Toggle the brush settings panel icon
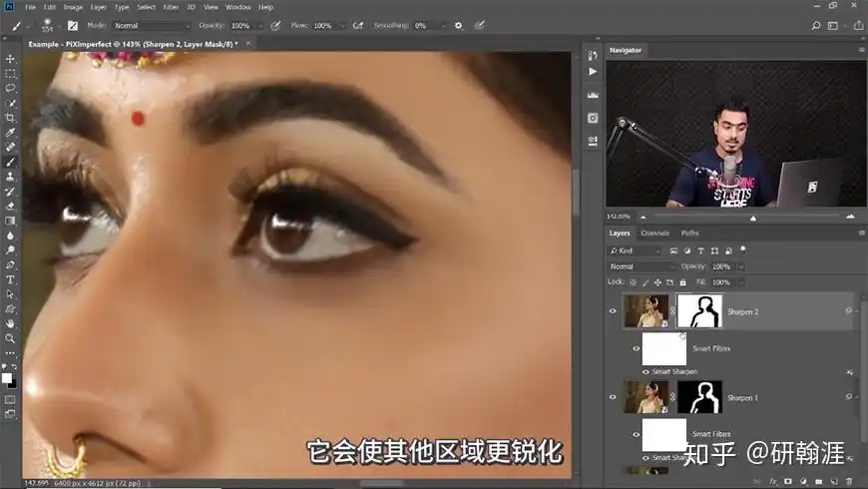868x489 pixels. point(73,26)
